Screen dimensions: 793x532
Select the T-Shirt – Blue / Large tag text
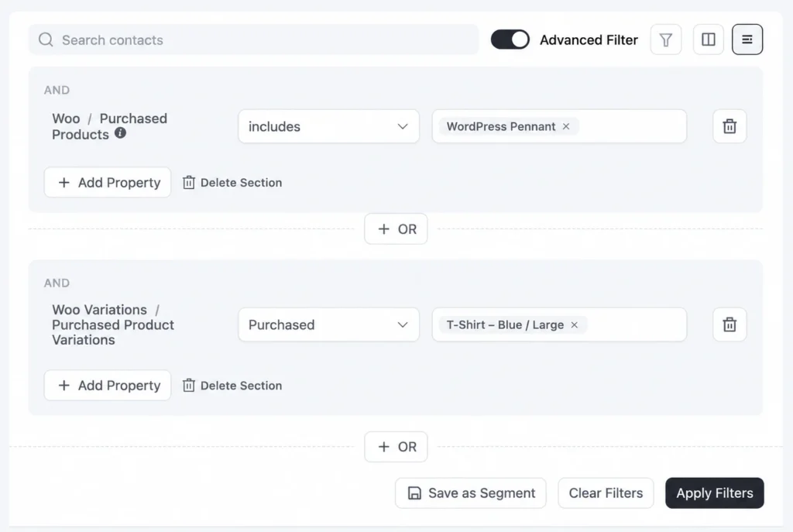pyautogui.click(x=505, y=324)
